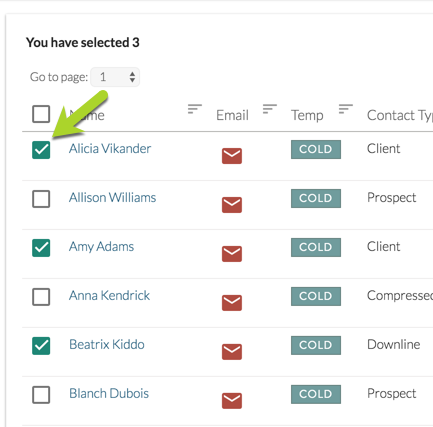
Task: Click the Temp column header
Action: (307, 116)
